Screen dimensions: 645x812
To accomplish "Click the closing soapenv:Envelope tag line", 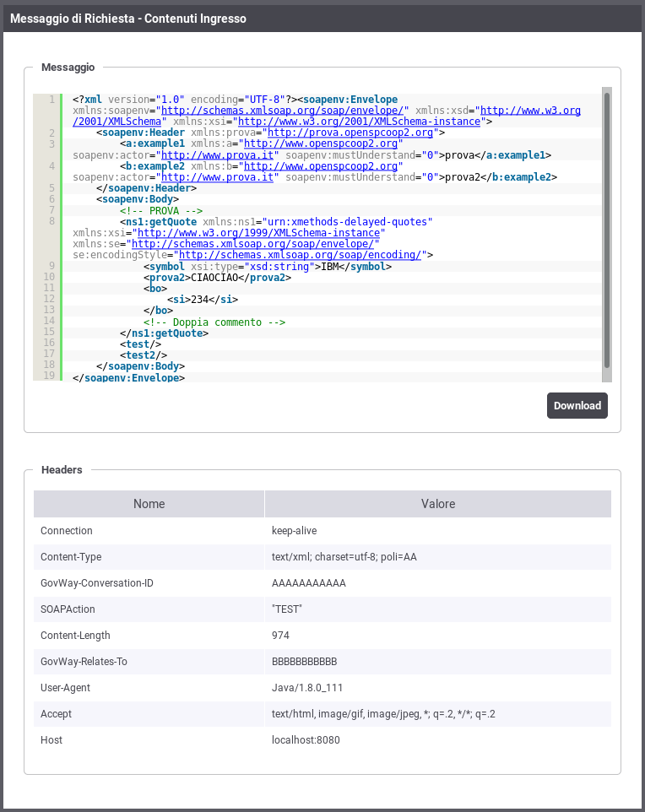I will point(129,377).
